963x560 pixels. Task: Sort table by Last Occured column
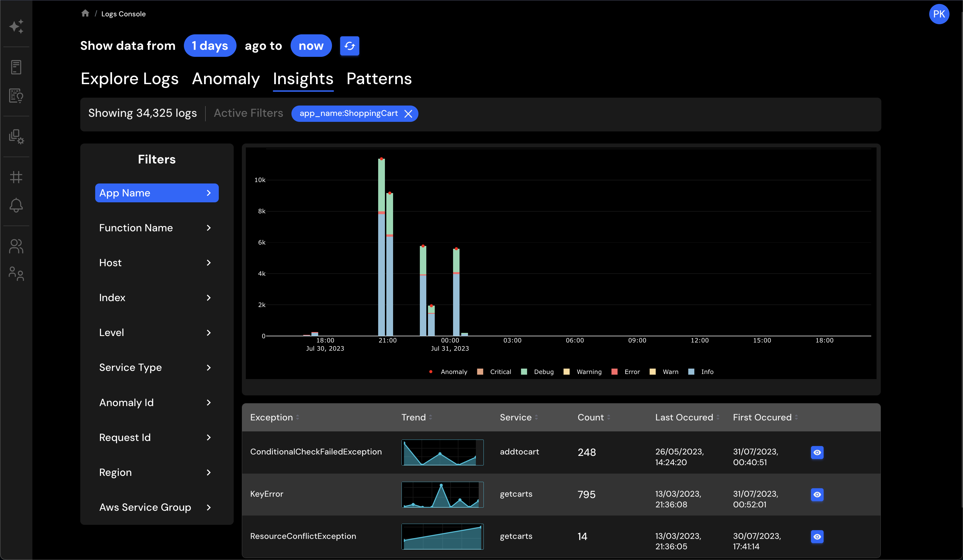click(688, 418)
